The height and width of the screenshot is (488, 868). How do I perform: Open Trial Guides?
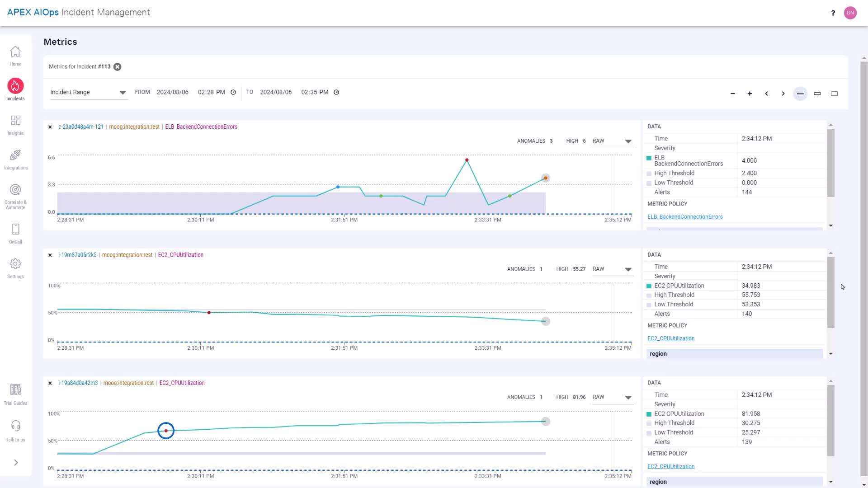15,394
